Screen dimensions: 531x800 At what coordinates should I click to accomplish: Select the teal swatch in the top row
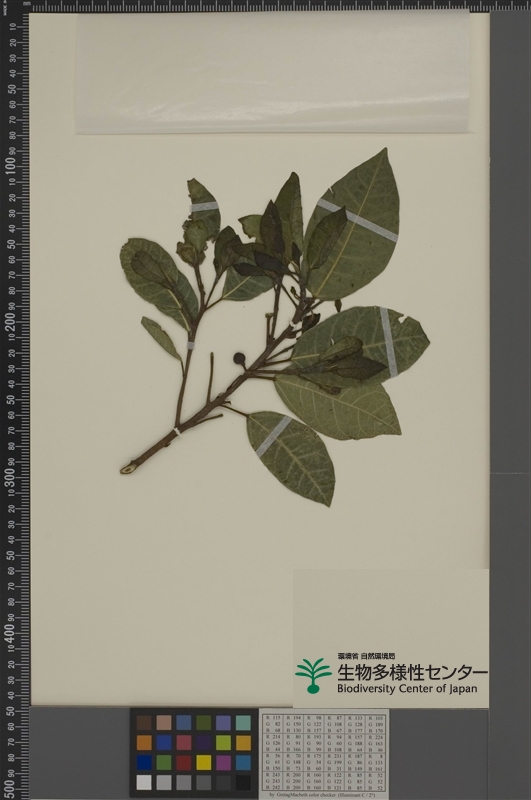tap(243, 722)
